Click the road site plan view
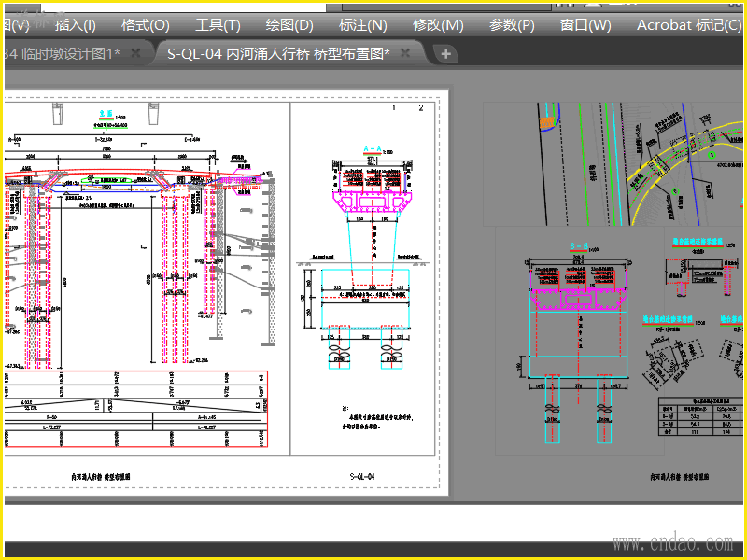The image size is (747, 560). point(614,163)
